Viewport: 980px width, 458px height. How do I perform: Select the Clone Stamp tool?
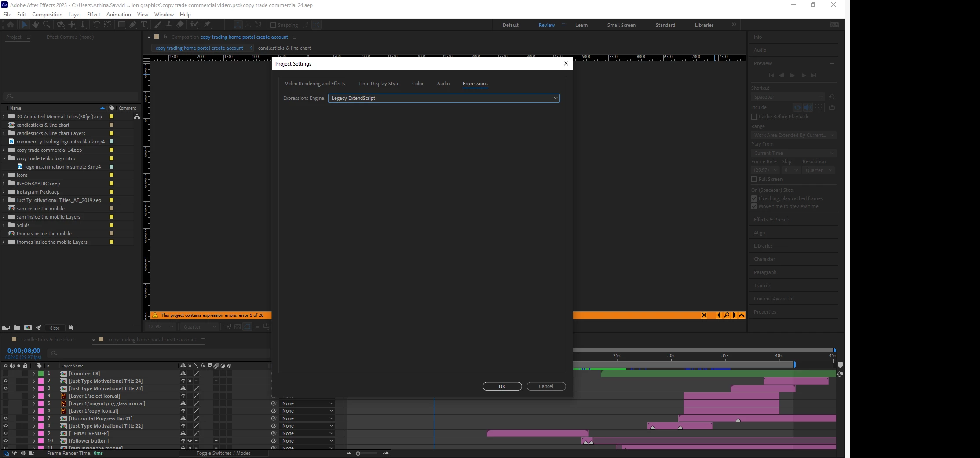[168, 25]
